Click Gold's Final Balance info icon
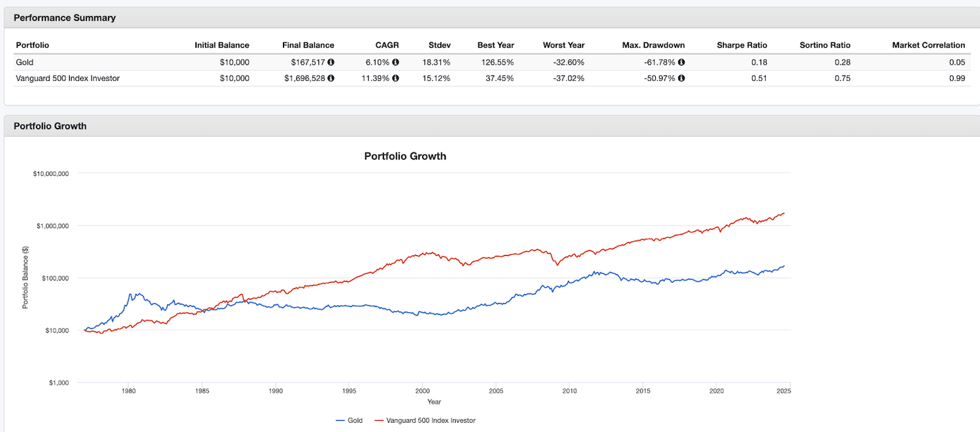 [331, 62]
